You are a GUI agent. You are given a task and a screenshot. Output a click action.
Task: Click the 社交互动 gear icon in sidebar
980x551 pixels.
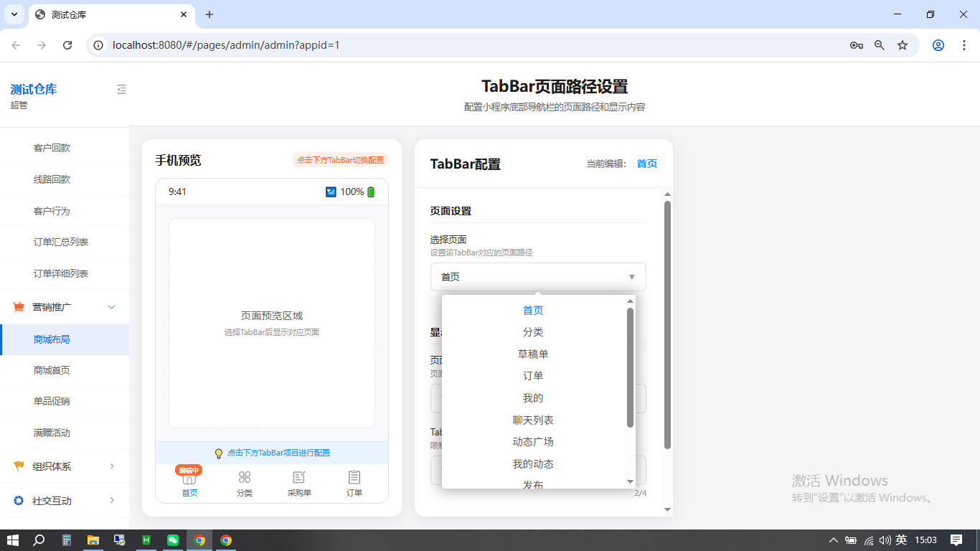pos(17,500)
